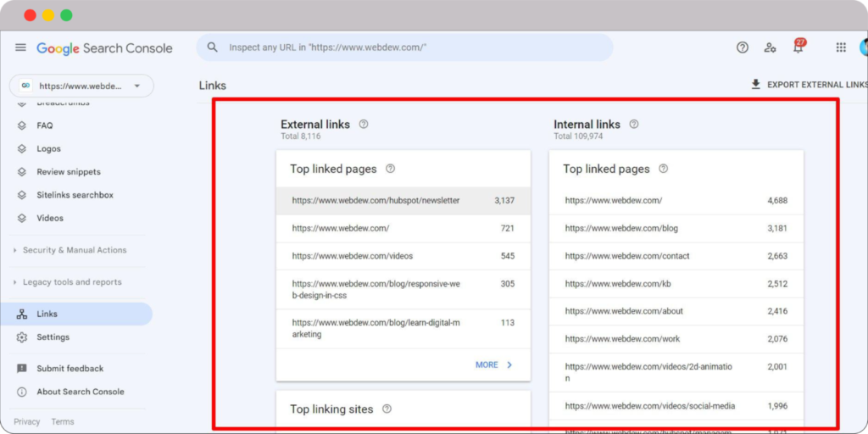This screenshot has height=434, width=868.
Task: Select external row webdew.com/videos 545
Action: tap(403, 256)
